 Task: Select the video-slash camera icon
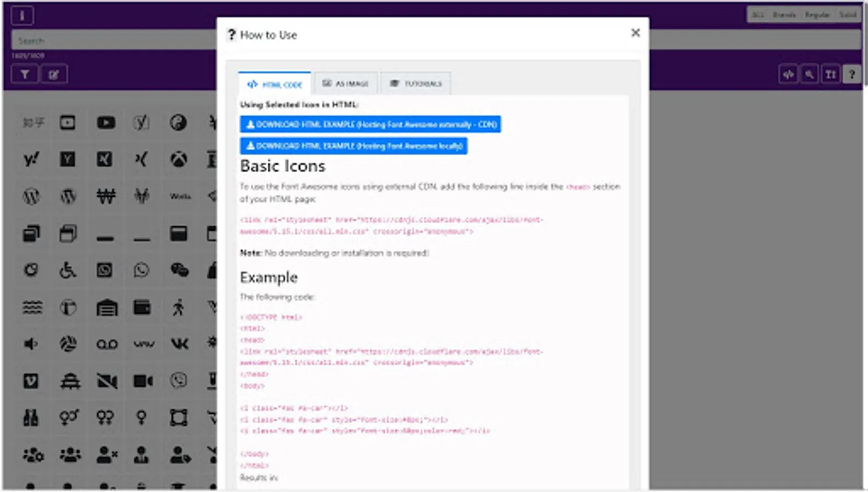click(107, 380)
